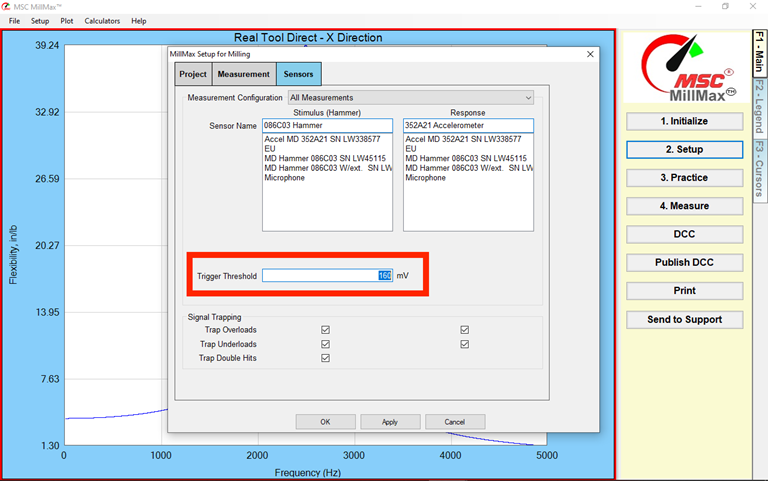The height and width of the screenshot is (481, 768).
Task: Confirm the dialog with OK
Action: [x=325, y=422]
